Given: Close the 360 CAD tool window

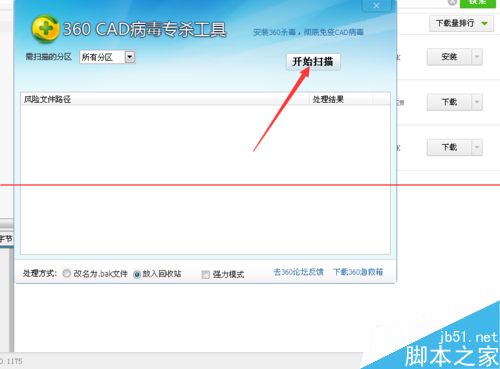Looking at the screenshot, I should pos(377,6).
